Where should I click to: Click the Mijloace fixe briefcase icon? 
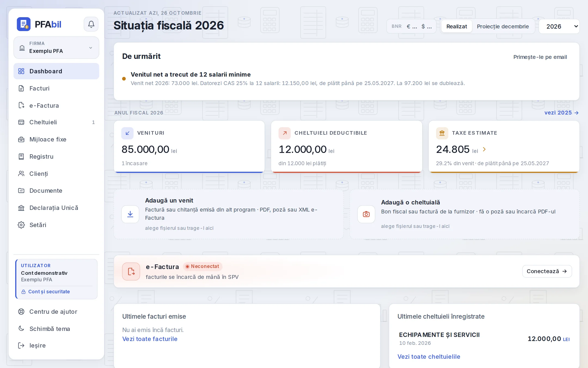click(x=21, y=140)
